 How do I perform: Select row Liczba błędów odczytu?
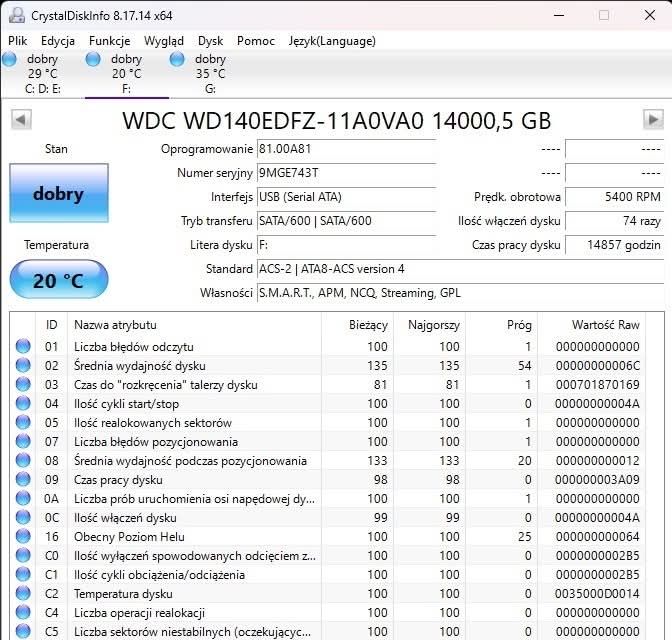(328, 346)
